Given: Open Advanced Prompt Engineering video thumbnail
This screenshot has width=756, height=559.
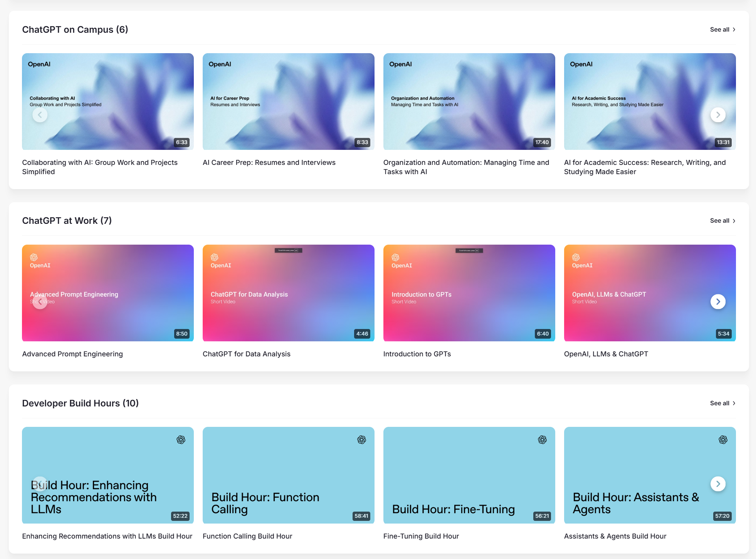Looking at the screenshot, I should pyautogui.click(x=108, y=293).
